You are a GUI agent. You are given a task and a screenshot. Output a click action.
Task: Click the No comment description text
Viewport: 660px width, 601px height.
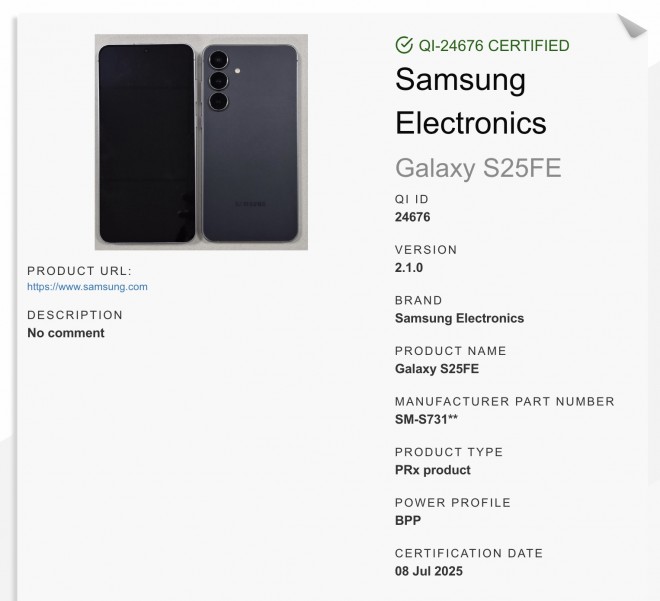pyautogui.click(x=66, y=333)
